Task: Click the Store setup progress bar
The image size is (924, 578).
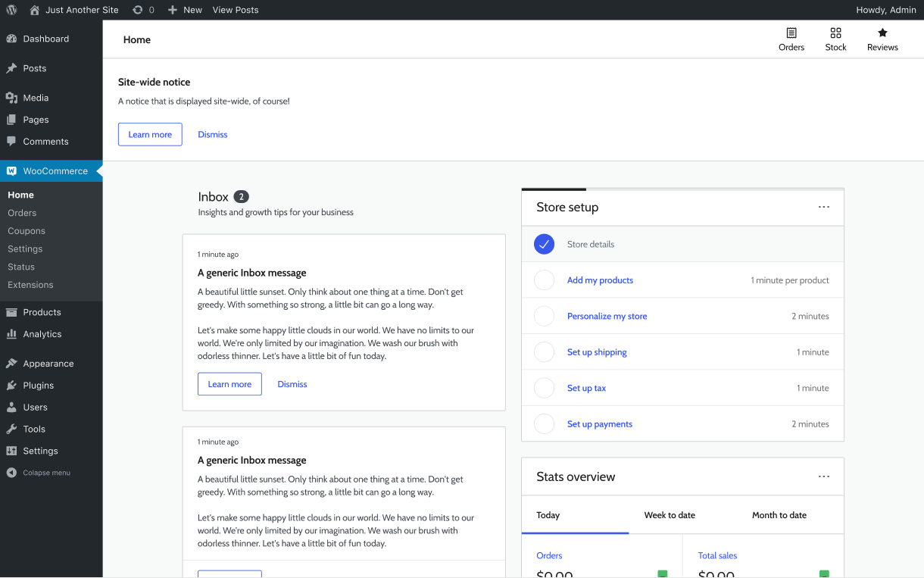Action: 682,189
